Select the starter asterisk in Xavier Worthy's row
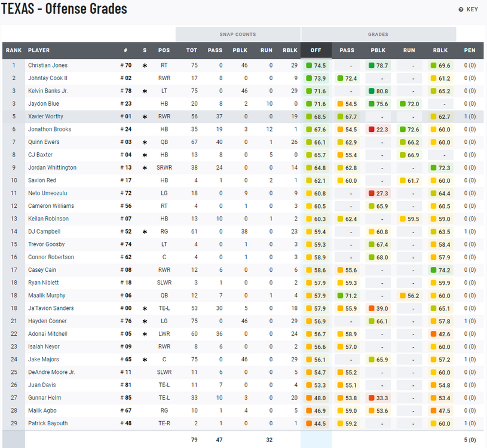Viewport: 487px width, 448px height. [145, 117]
